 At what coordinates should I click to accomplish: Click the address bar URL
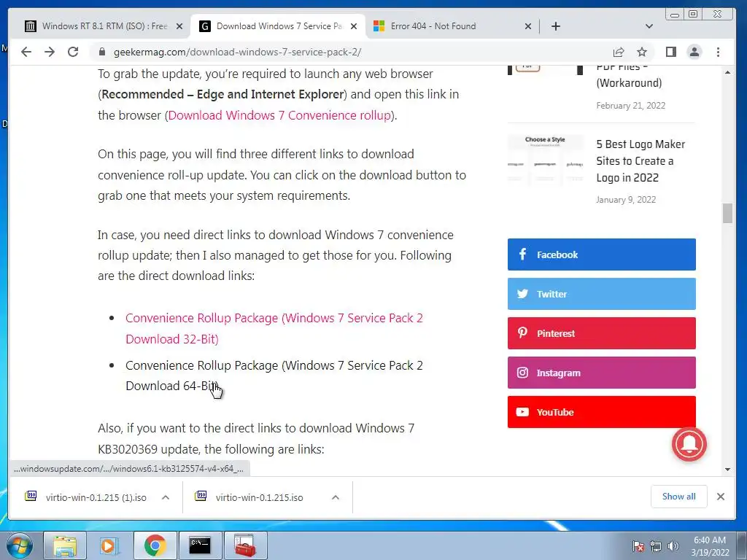coord(237,52)
